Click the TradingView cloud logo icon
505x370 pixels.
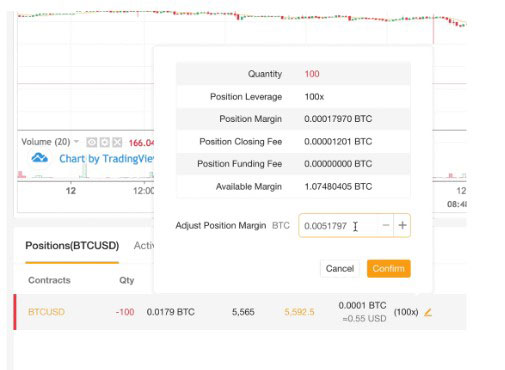pos(40,158)
